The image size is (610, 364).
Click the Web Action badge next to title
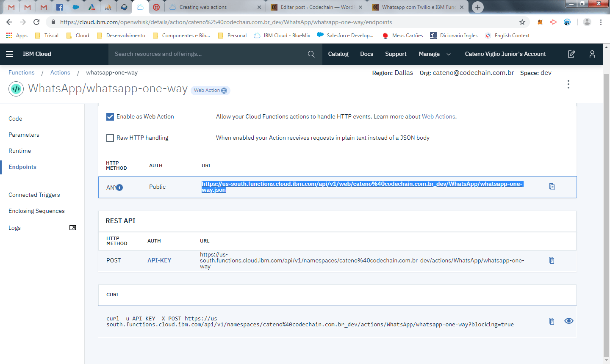[x=211, y=90]
